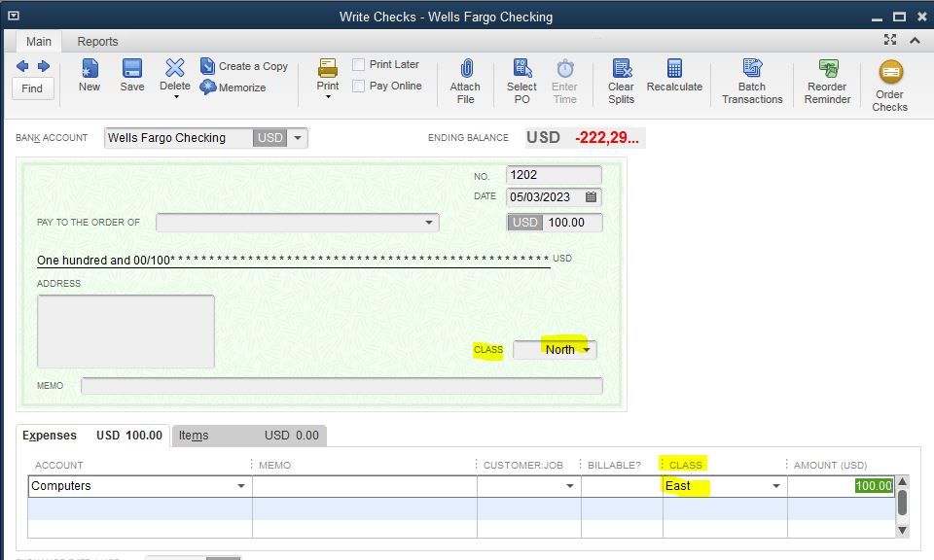The width and height of the screenshot is (934, 560).
Task: Click the expenses scrollbar thumb
Action: 903,503
